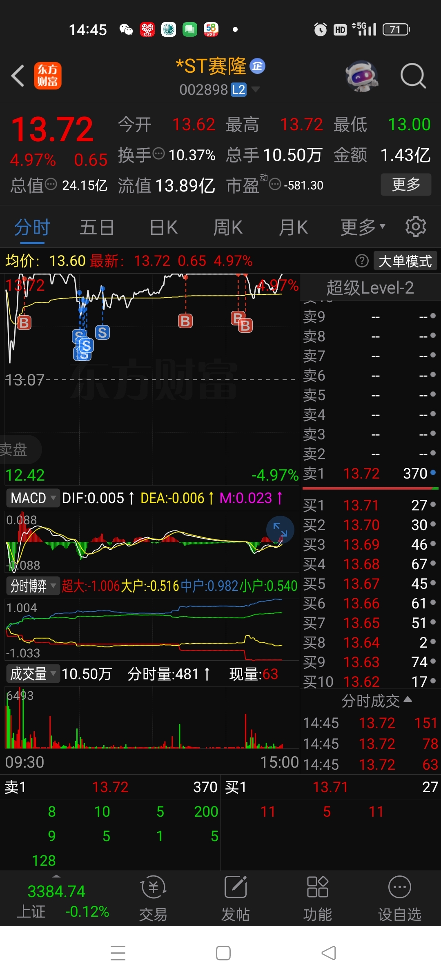
Task: Tap the 13.07 reference price line label
Action: click(24, 380)
